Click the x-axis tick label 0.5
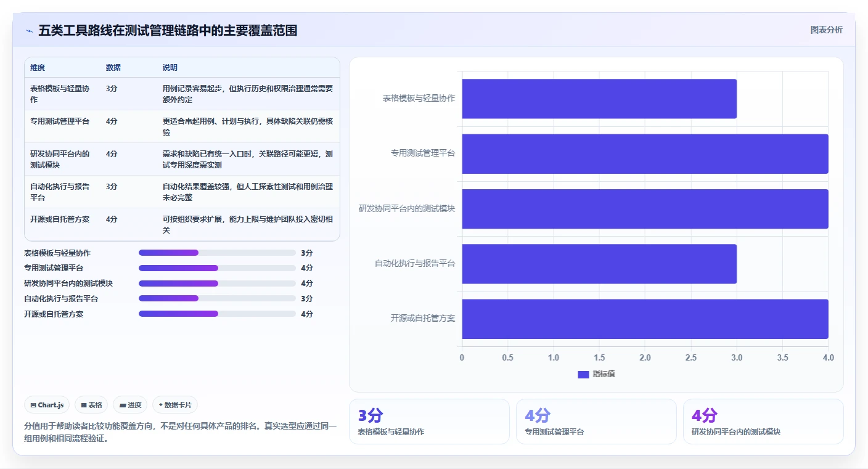This screenshot has height=469, width=868. 508,357
